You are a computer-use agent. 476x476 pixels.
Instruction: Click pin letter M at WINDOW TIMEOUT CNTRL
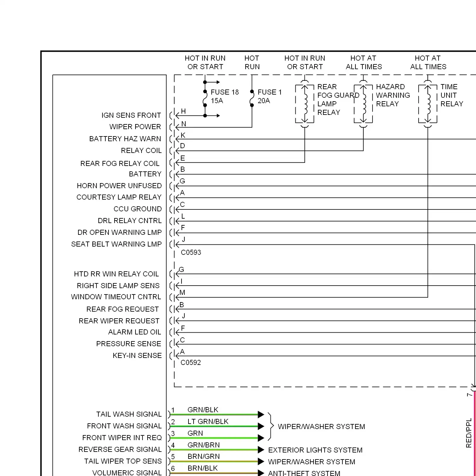tap(182, 292)
